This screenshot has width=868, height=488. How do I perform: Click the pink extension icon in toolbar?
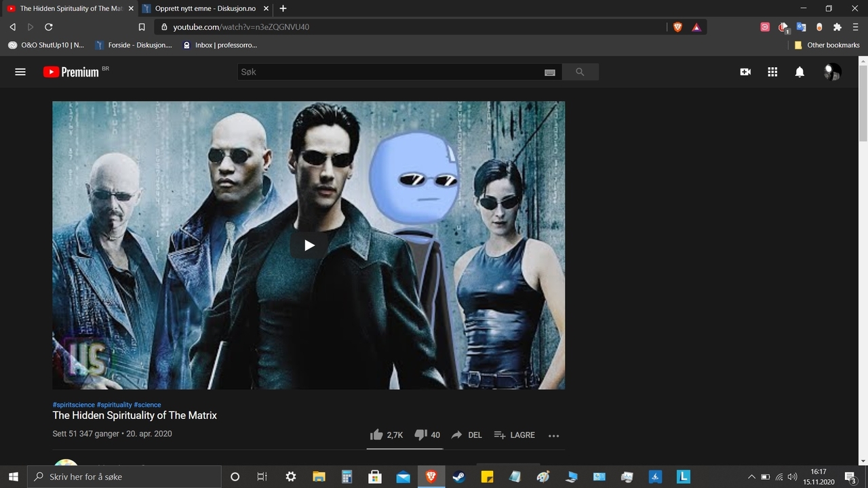click(765, 27)
